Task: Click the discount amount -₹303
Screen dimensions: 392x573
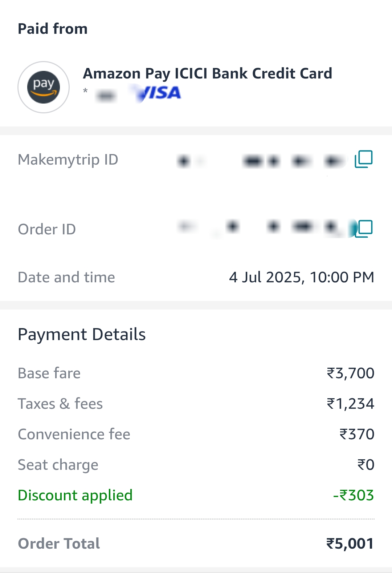Action: point(353,495)
